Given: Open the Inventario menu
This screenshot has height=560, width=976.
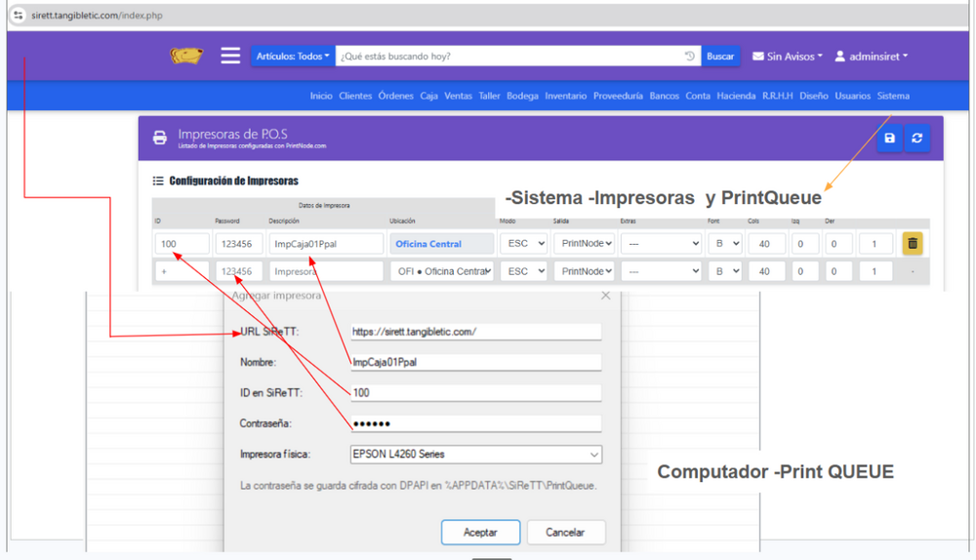Looking at the screenshot, I should 566,96.
